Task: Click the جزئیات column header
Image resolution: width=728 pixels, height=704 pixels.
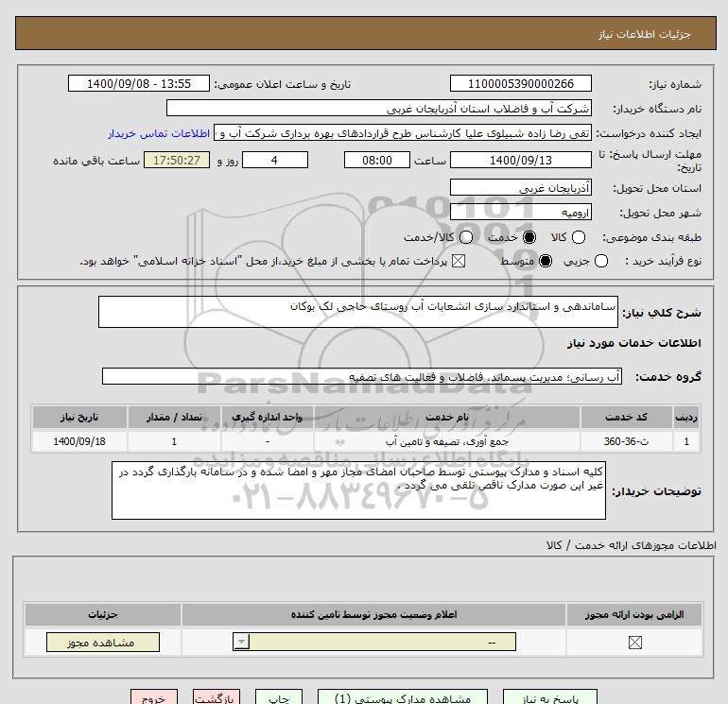Action: tap(103, 614)
